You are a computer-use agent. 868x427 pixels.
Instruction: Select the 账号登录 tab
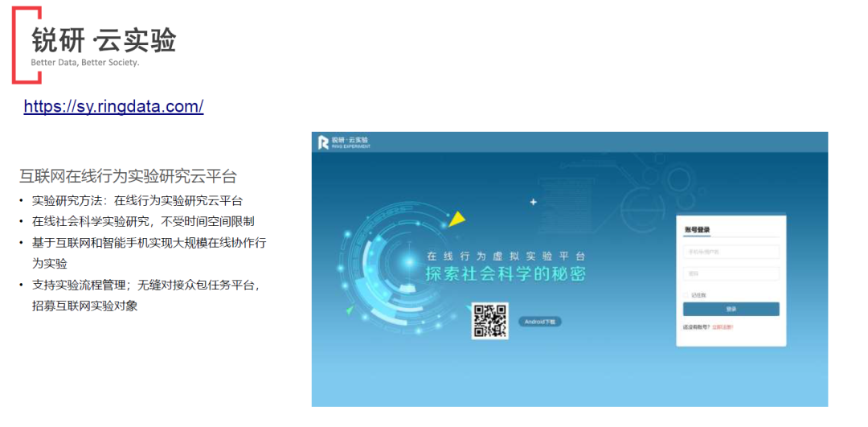(x=697, y=230)
